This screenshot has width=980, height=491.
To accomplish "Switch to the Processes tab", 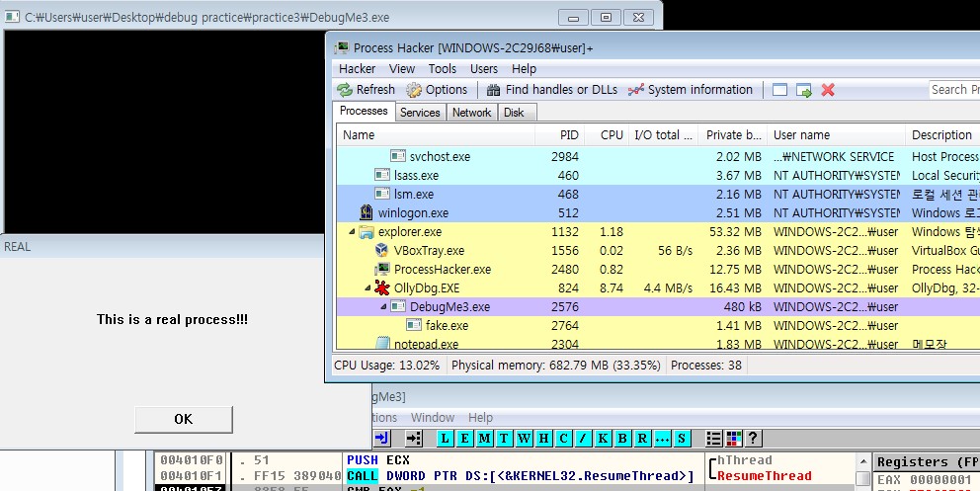I will 364,111.
